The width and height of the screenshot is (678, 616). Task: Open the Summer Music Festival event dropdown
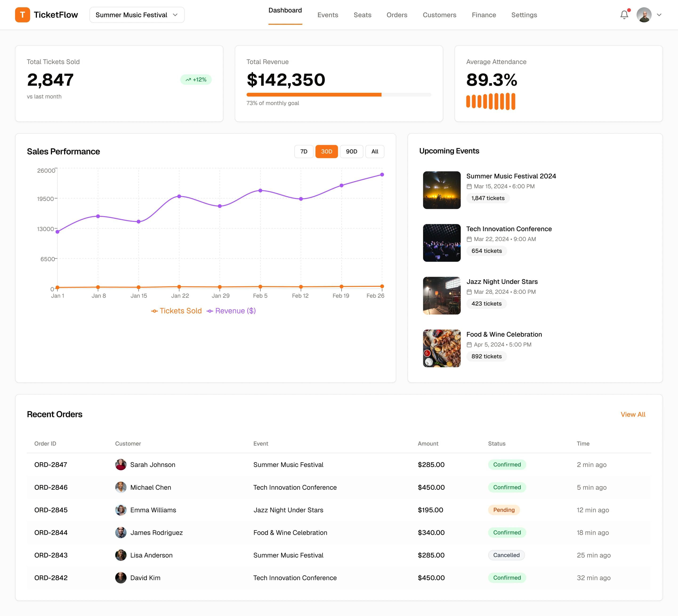coord(137,15)
